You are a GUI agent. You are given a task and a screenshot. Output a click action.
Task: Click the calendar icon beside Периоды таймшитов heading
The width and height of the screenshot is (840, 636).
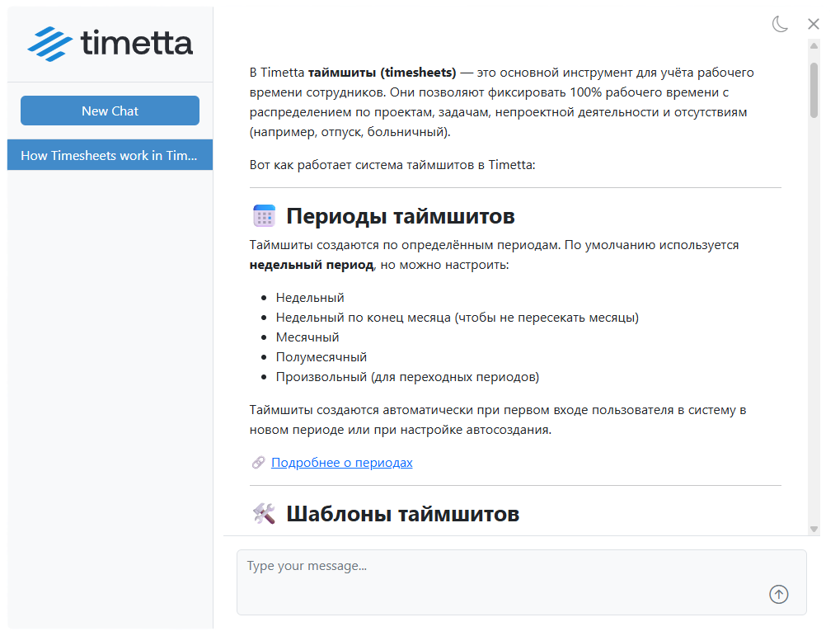pyautogui.click(x=264, y=215)
